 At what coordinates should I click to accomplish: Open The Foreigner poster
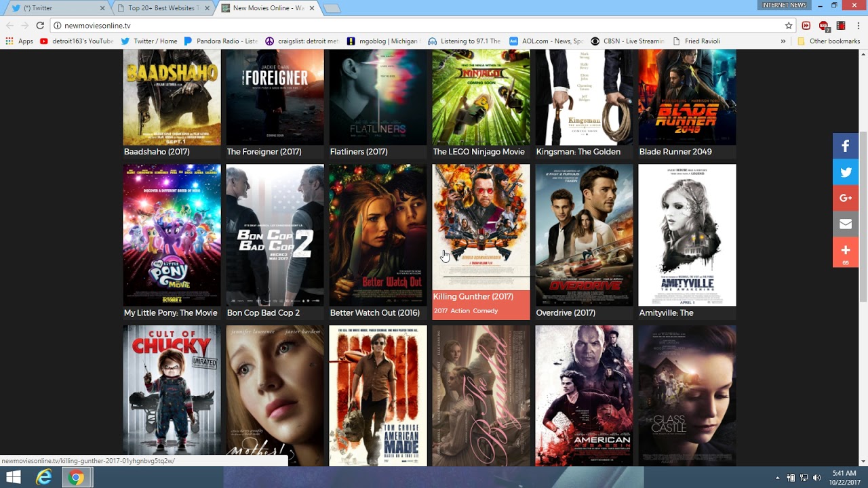click(275, 97)
